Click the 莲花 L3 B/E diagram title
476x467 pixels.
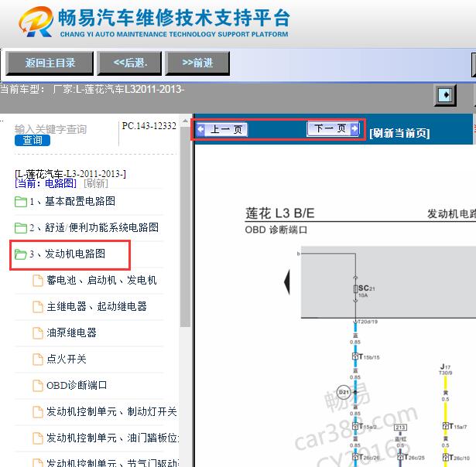[x=279, y=213]
